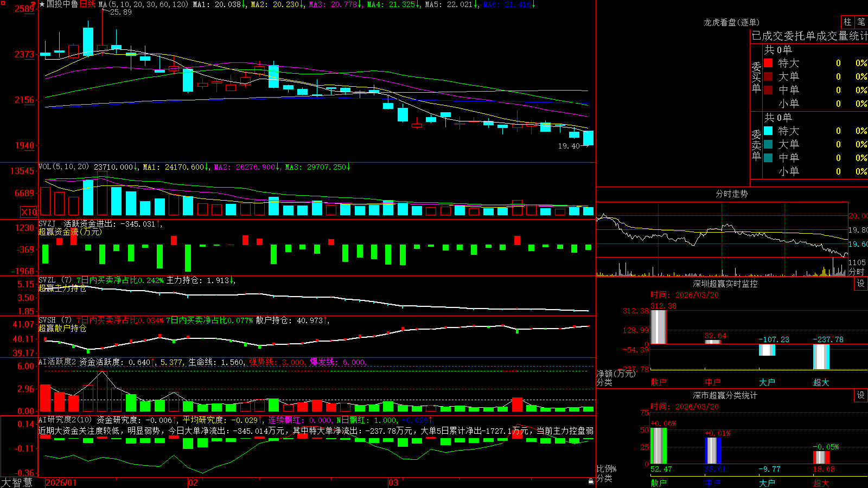Click the 超赢散户持仓 indicator label
This screenshot has height=488, width=868.
click(62, 328)
